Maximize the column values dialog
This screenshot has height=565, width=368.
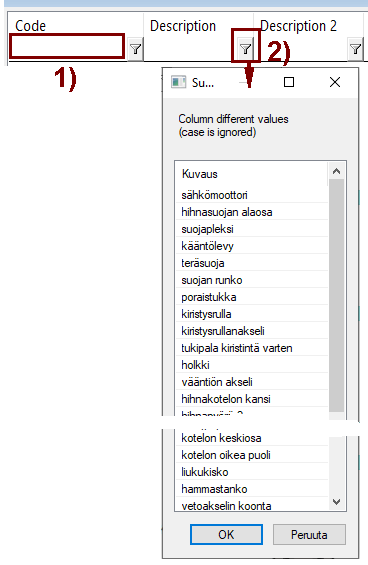(x=289, y=82)
